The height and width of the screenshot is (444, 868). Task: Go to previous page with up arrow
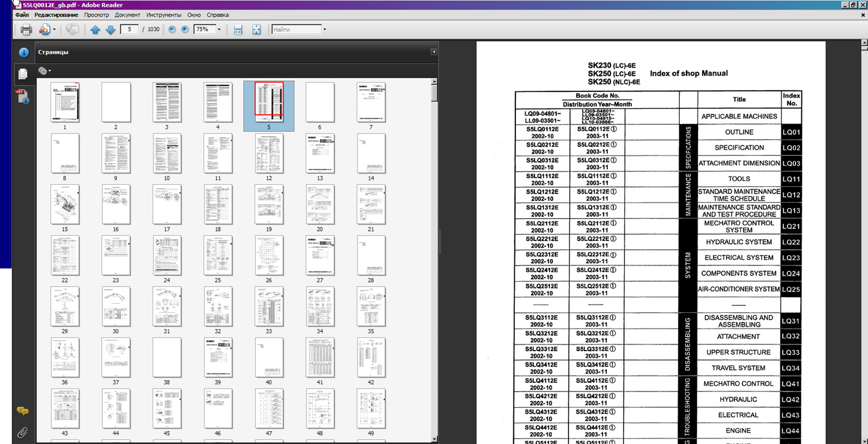point(95,30)
